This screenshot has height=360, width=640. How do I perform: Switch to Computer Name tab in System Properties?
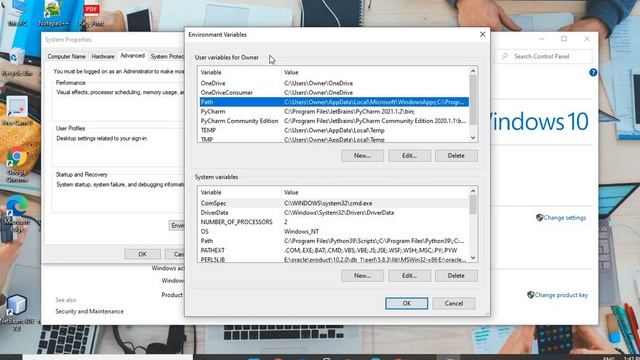67,56
